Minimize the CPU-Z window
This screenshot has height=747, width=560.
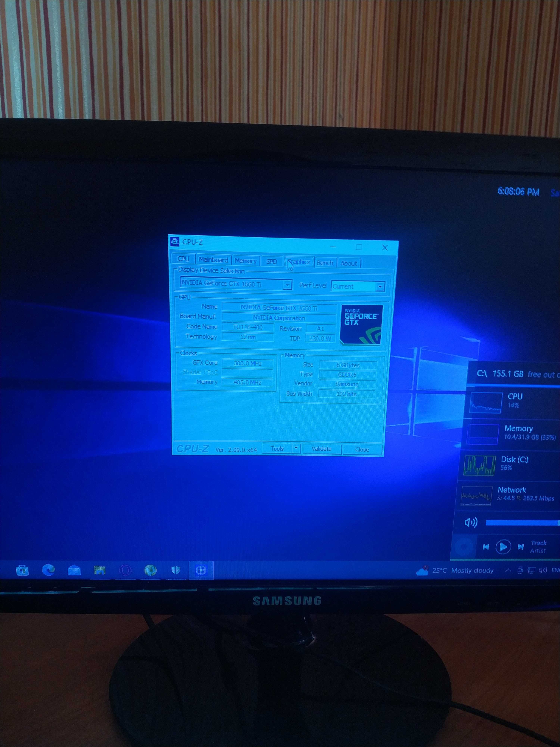[x=333, y=247]
